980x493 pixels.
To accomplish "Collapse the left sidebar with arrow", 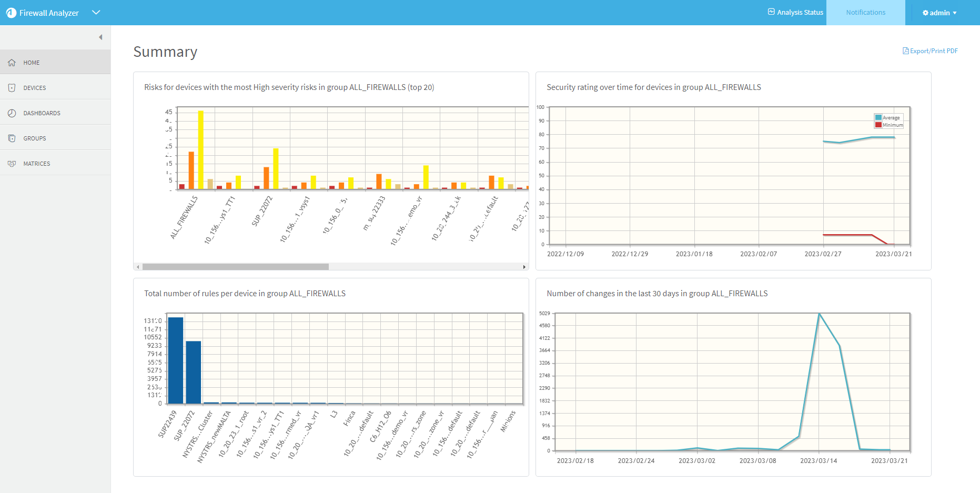I will pos(100,37).
